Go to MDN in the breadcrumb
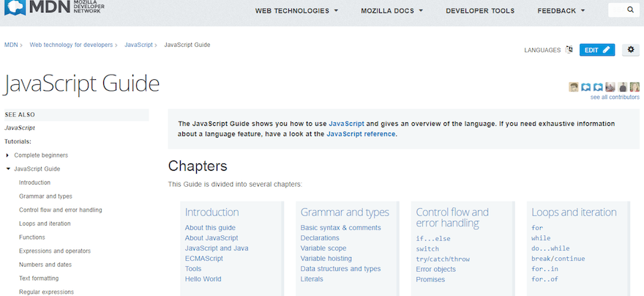The width and height of the screenshot is (644, 296). click(11, 45)
